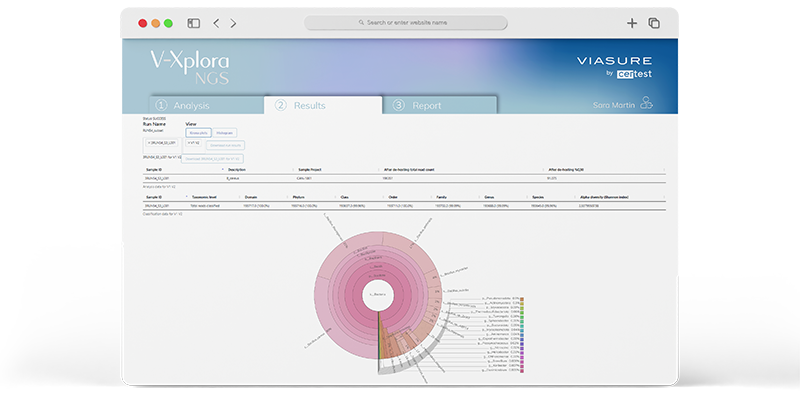Open the sample selector under Run Name
The width and height of the screenshot is (800, 396).
click(161, 143)
